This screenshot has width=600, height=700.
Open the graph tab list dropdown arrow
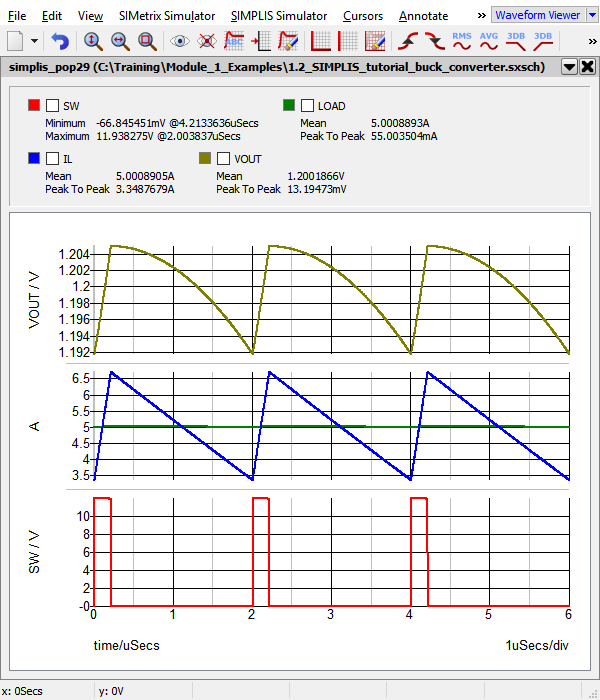tap(568, 67)
